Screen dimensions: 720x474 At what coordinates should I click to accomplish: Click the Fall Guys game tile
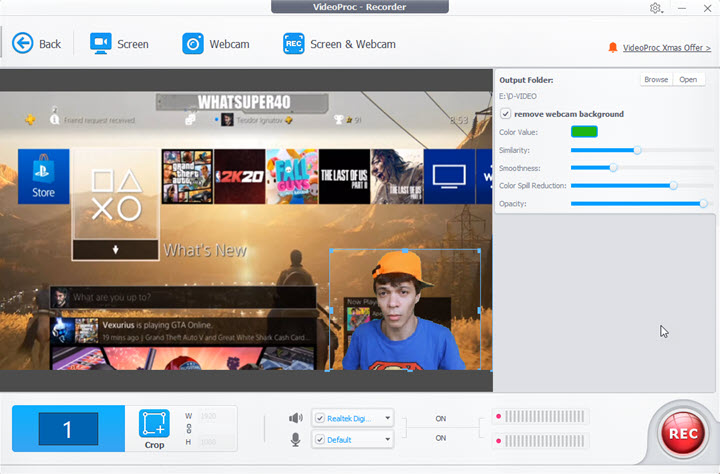(x=292, y=176)
